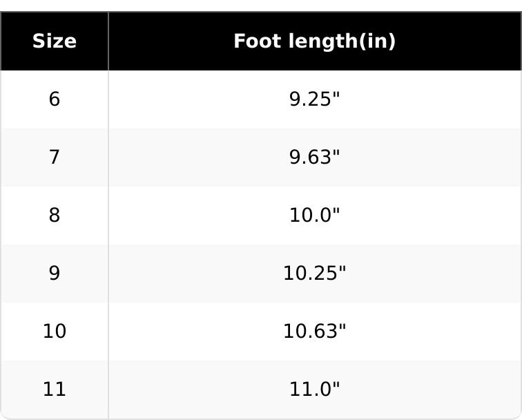Click the 9.63" foot length value
This screenshot has width=522, height=420.
(314, 157)
